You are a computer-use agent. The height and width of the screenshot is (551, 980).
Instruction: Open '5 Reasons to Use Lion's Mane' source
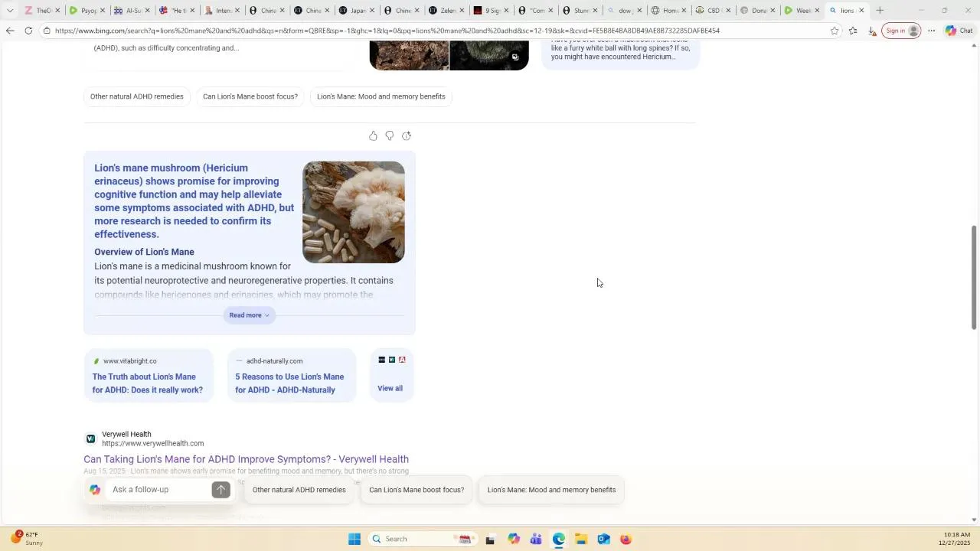292,376
